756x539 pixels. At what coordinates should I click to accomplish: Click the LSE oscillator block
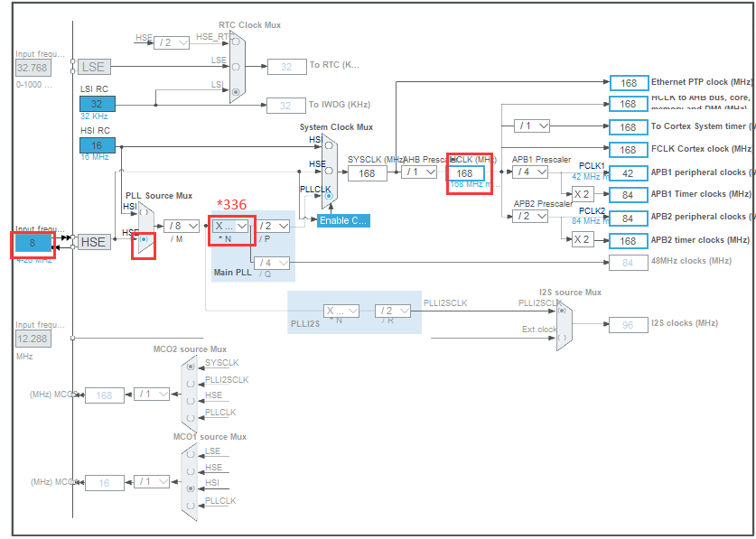tap(94, 67)
